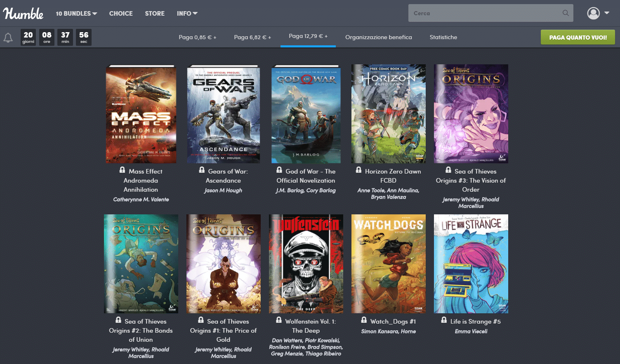
Task: Open God of War book cover
Action: [306, 114]
